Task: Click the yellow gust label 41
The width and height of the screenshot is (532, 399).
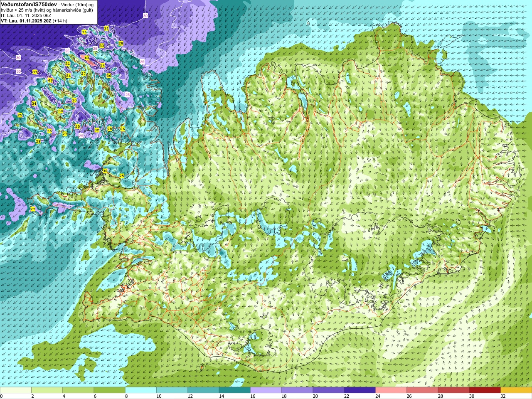Action: (x=50, y=80)
